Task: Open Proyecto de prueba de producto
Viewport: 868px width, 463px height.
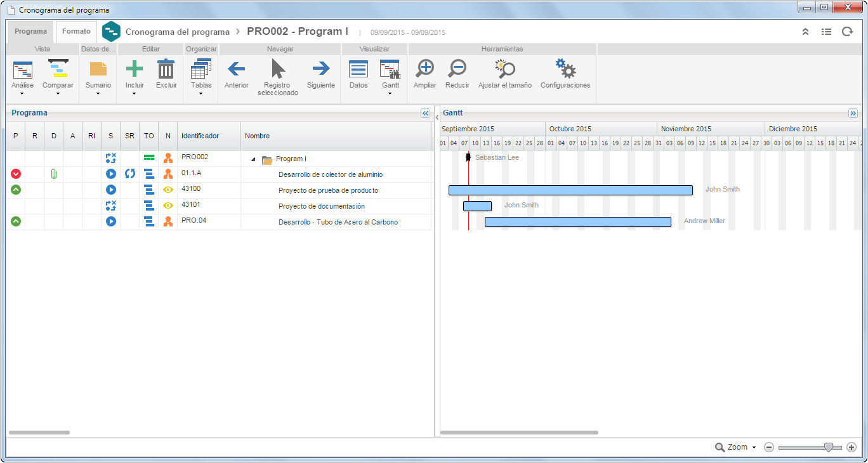Action: (x=328, y=190)
